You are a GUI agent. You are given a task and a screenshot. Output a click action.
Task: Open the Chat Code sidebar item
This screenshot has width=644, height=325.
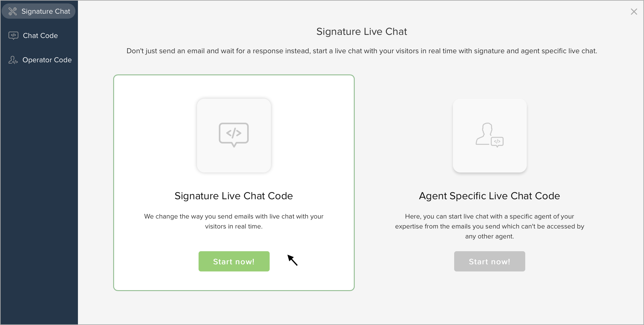[x=40, y=35]
